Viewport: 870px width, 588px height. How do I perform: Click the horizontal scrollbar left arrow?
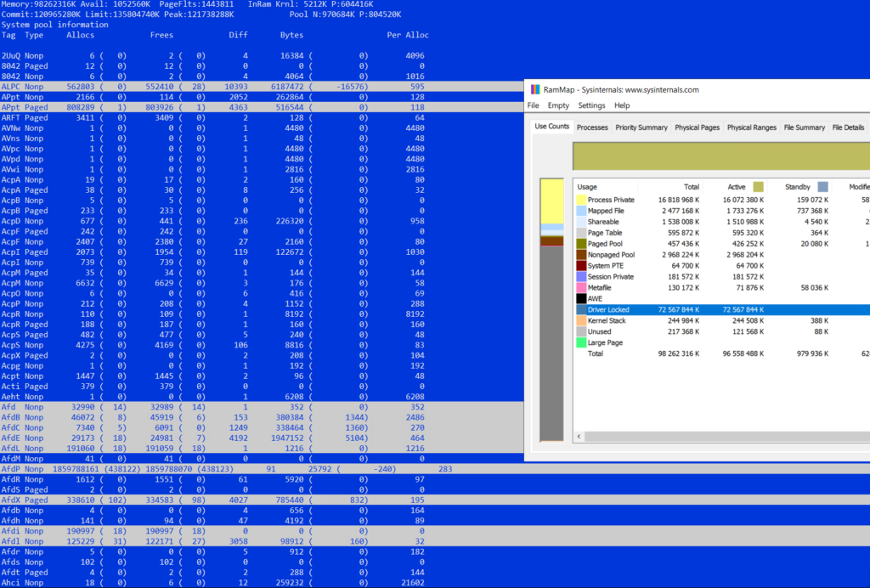[579, 437]
